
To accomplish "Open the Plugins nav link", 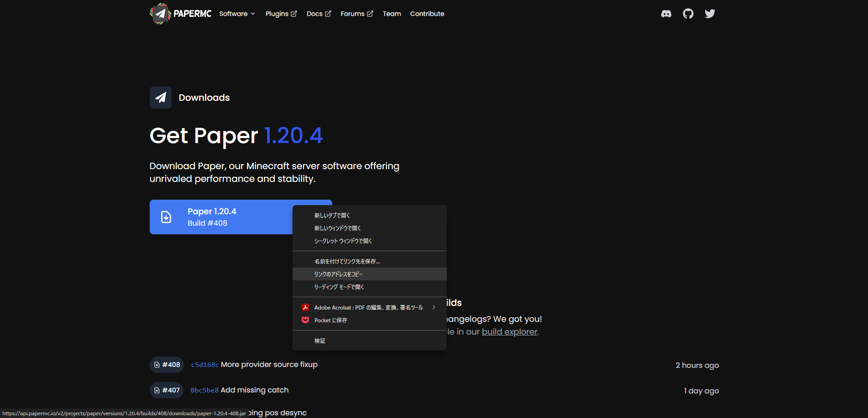I will coord(282,14).
